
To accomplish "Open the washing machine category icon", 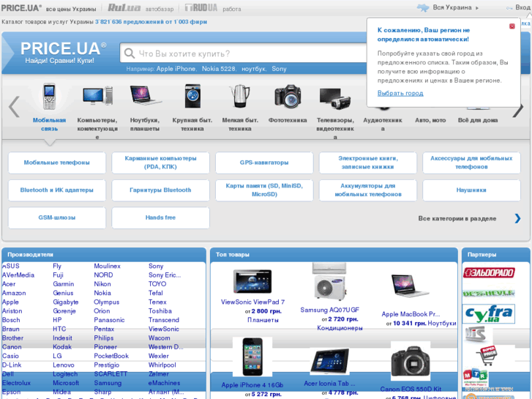I will pyautogui.click(x=192, y=96).
